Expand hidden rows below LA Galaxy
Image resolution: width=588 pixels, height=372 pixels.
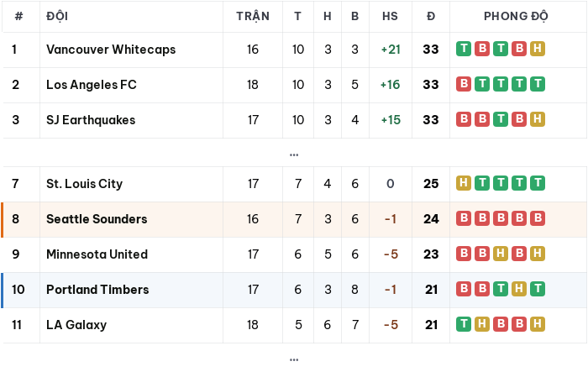click(x=294, y=359)
